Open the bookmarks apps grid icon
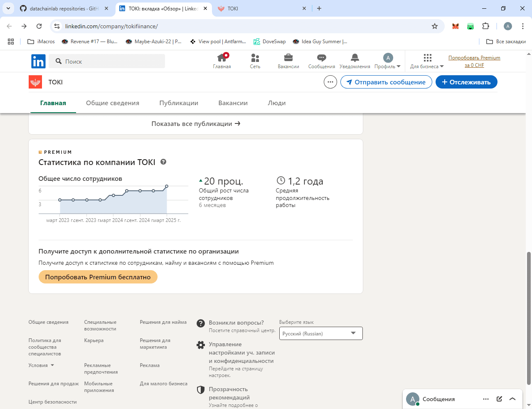This screenshot has height=409, width=532. [x=11, y=42]
